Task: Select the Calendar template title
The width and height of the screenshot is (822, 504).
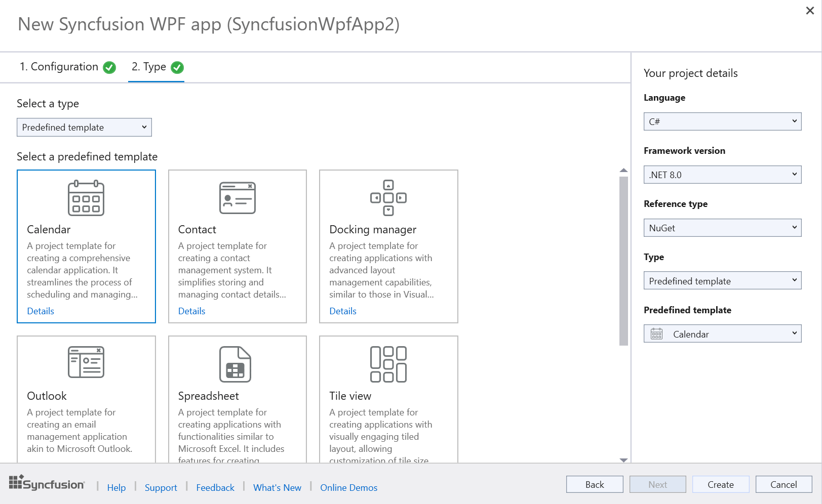Action: [x=49, y=230]
